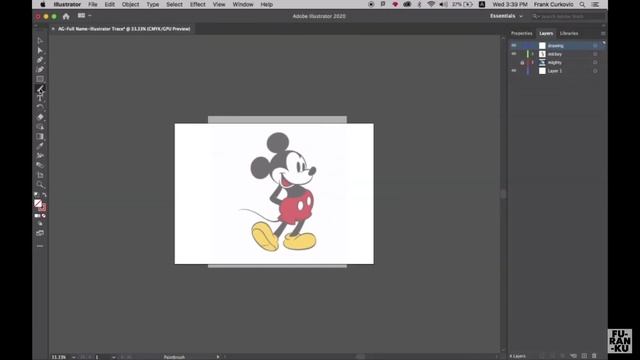The height and width of the screenshot is (360, 640).
Task: Select the Eyedropper tool
Action: click(x=40, y=146)
